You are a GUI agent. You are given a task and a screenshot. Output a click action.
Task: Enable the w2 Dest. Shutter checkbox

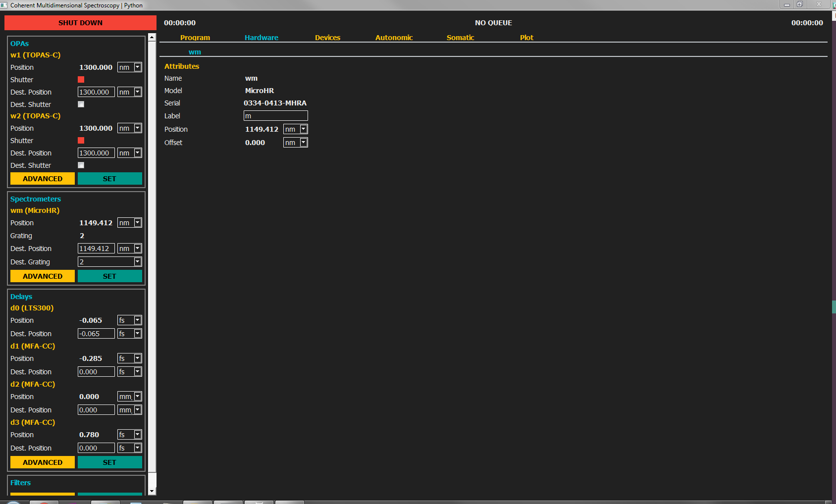[x=81, y=165]
